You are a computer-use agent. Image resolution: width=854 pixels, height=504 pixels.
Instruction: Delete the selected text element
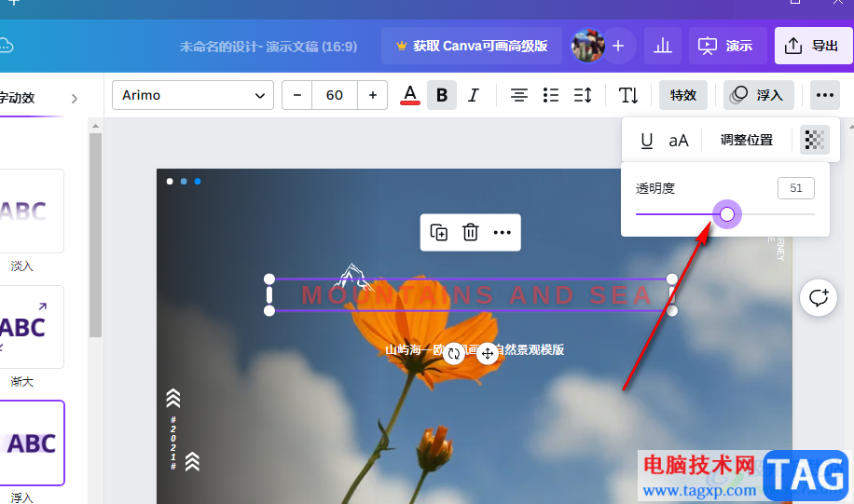(x=470, y=232)
